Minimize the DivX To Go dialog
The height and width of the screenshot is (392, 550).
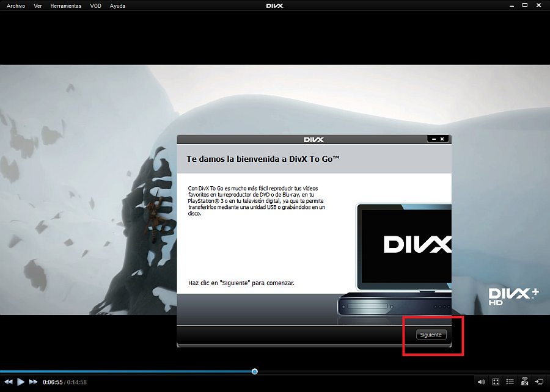(x=434, y=139)
